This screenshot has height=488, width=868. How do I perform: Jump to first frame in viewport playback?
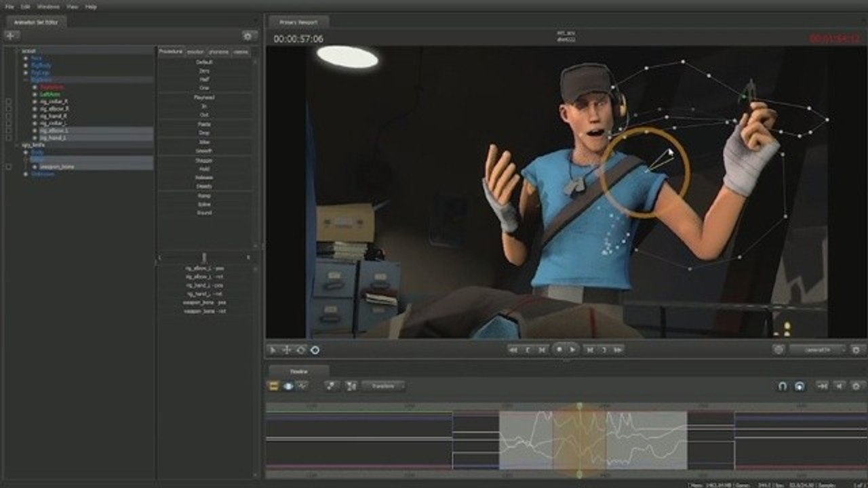coord(514,350)
